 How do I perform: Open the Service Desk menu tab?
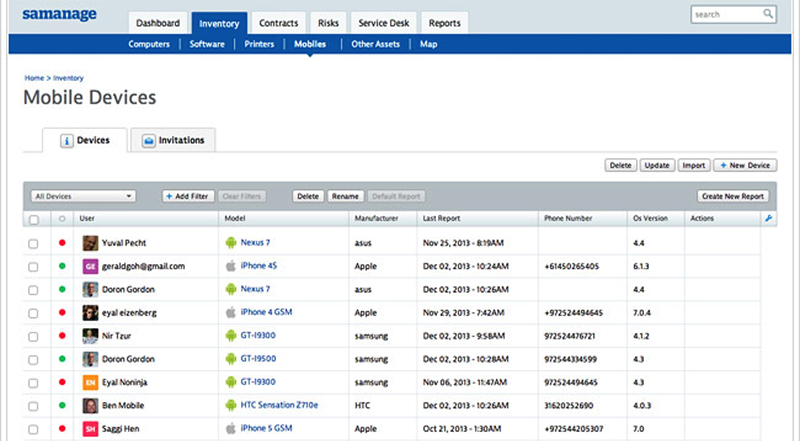coord(384,22)
